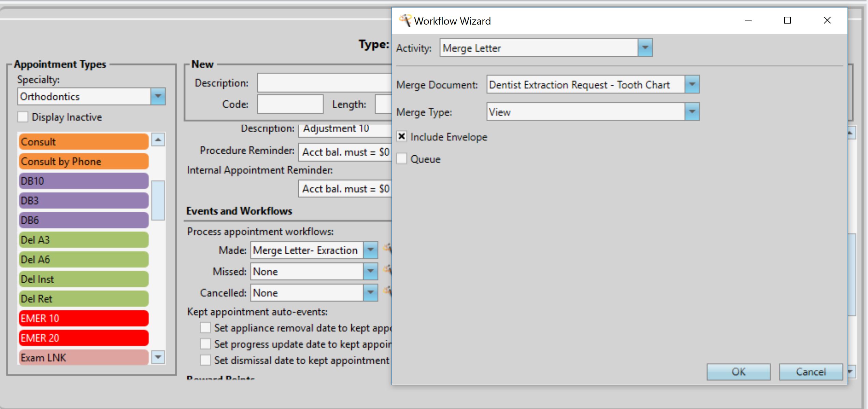This screenshot has width=868, height=409.
Task: Open the Activity dropdown
Action: [645, 48]
